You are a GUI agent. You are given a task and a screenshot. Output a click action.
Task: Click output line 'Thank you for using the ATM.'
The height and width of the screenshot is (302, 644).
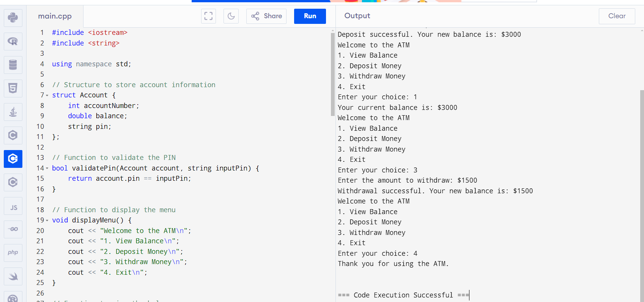click(x=393, y=264)
